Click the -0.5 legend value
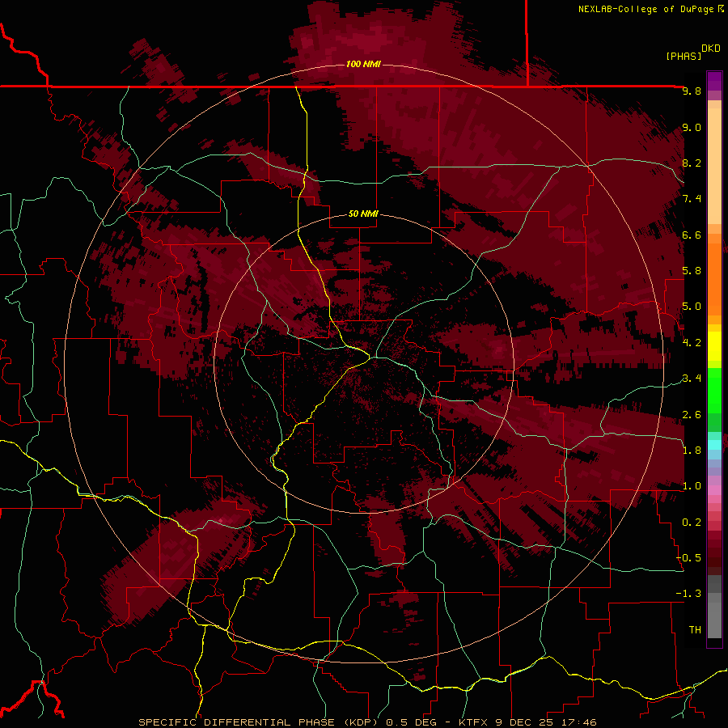The width and height of the screenshot is (728, 728). pos(688,558)
